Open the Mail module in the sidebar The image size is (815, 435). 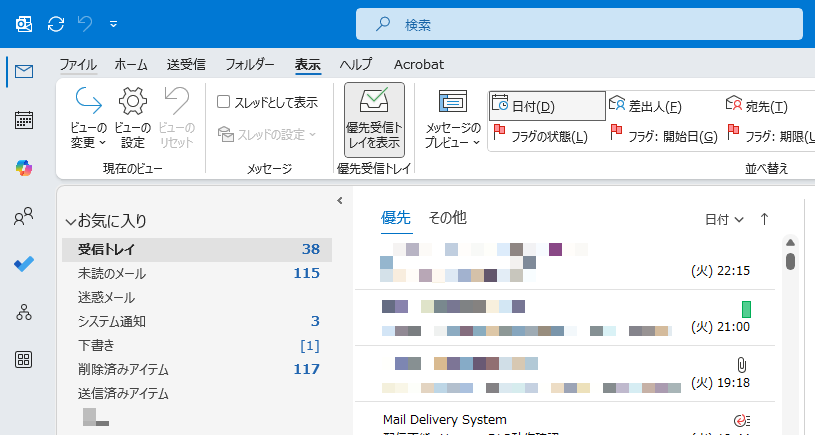pyautogui.click(x=24, y=71)
